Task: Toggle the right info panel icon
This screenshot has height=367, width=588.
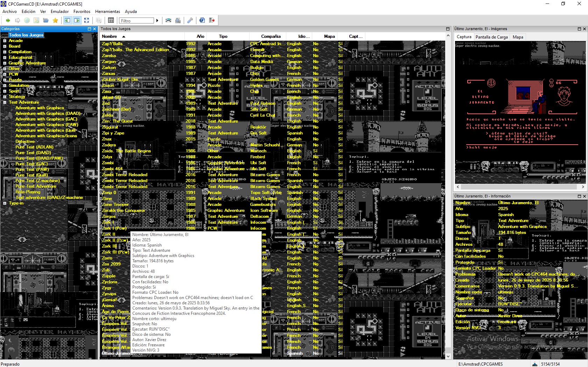Action: point(77,21)
